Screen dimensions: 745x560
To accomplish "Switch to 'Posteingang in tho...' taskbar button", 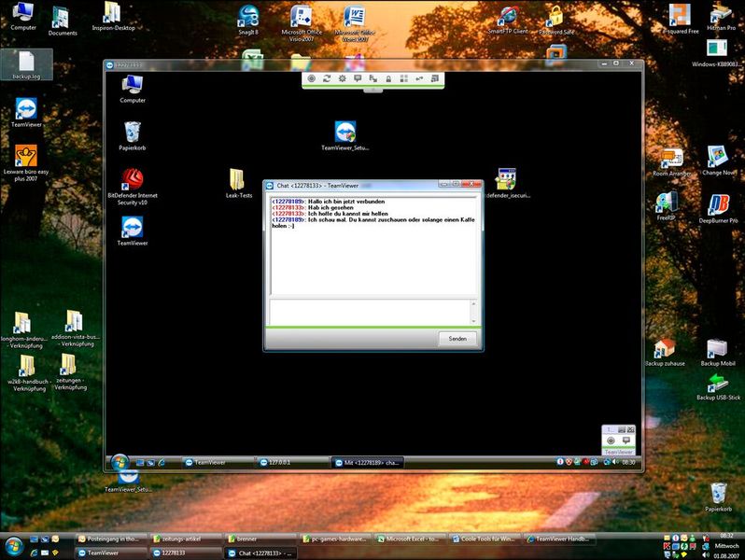I will point(111,539).
